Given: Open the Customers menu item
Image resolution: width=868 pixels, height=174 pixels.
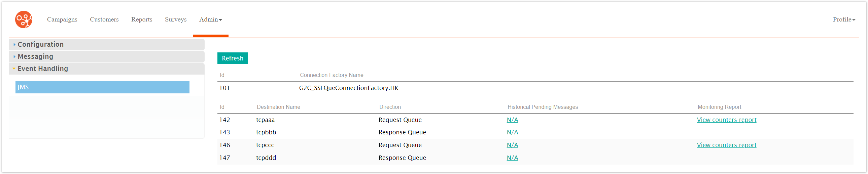Looking at the screenshot, I should point(104,19).
